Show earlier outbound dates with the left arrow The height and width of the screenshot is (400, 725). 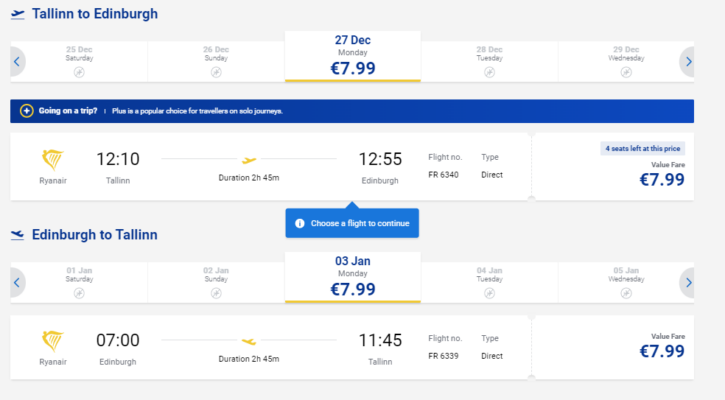17,62
